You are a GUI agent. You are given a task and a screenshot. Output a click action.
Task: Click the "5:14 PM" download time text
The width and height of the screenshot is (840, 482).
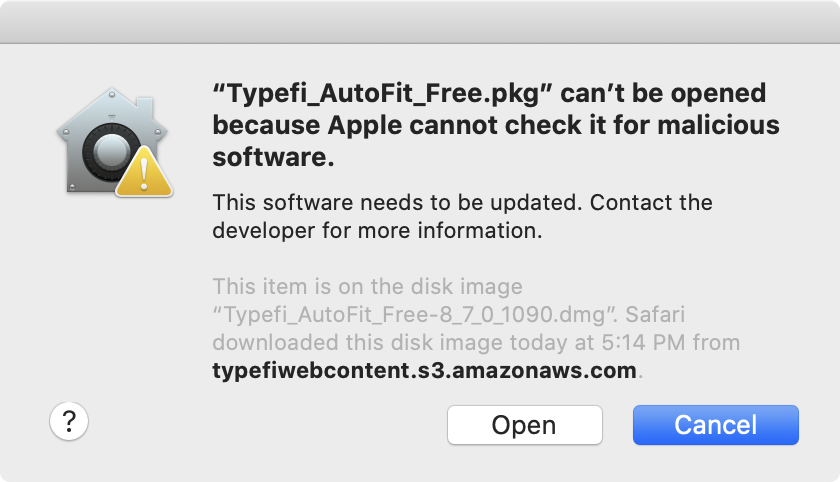pos(643,343)
